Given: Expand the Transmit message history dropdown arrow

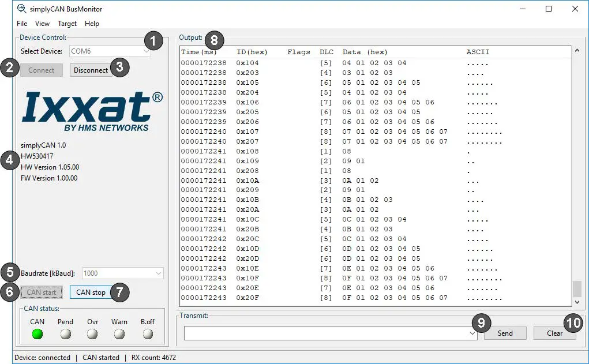Looking at the screenshot, I should click(472, 333).
